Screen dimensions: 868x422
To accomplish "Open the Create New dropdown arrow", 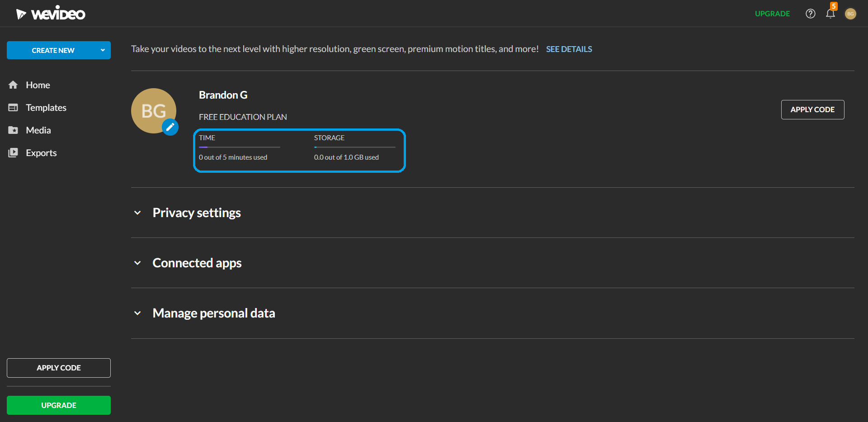I will (103, 50).
